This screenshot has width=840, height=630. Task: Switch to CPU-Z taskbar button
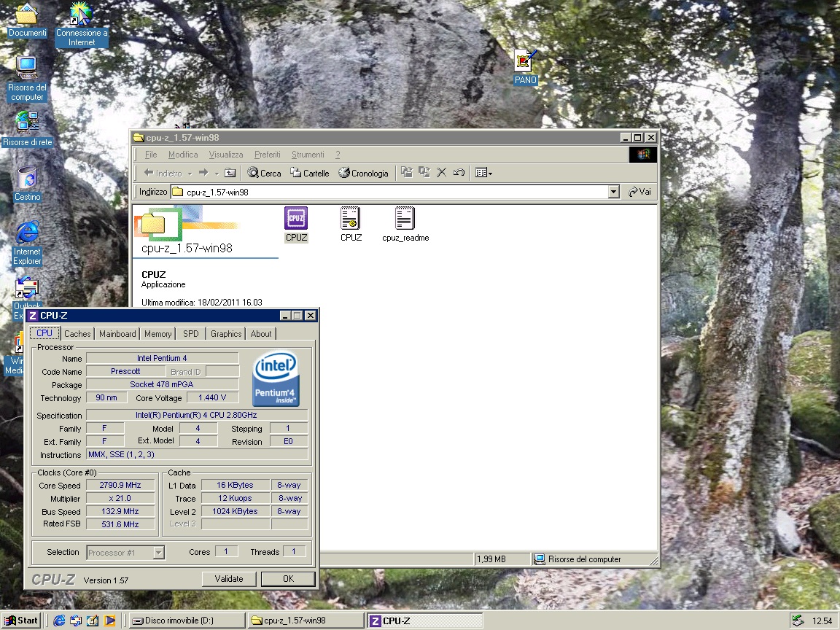425,621
